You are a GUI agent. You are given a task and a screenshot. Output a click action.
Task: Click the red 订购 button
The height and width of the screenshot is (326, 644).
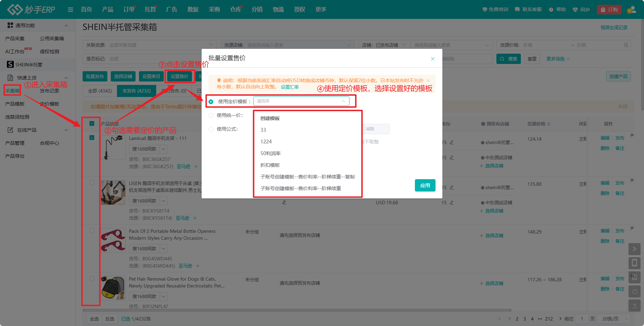coord(609,10)
